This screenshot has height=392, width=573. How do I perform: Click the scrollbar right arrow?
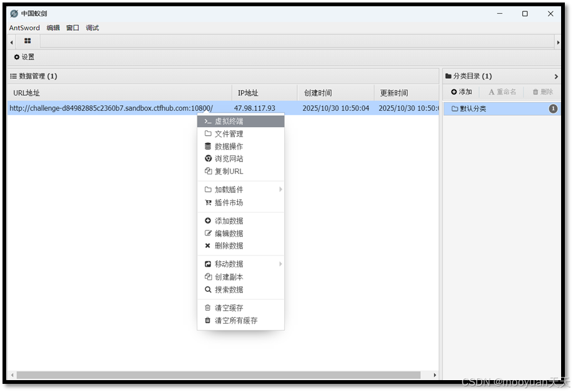pyautogui.click(x=435, y=375)
